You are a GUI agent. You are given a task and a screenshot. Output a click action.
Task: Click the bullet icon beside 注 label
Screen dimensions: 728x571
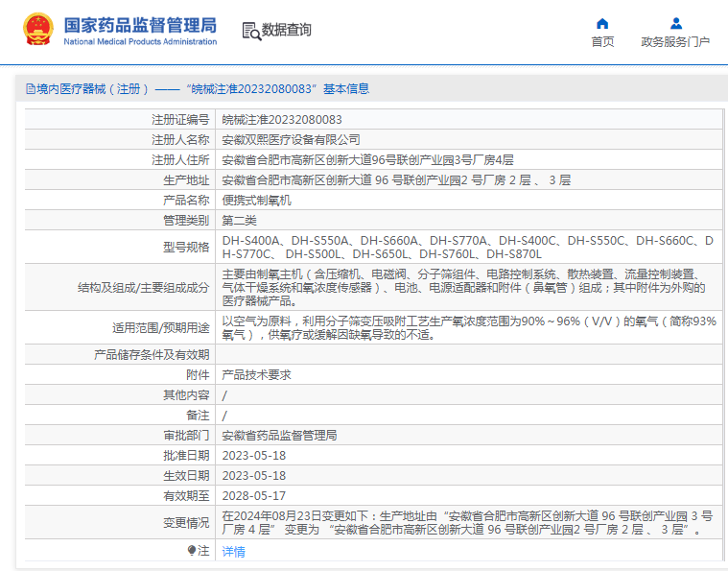(191, 551)
